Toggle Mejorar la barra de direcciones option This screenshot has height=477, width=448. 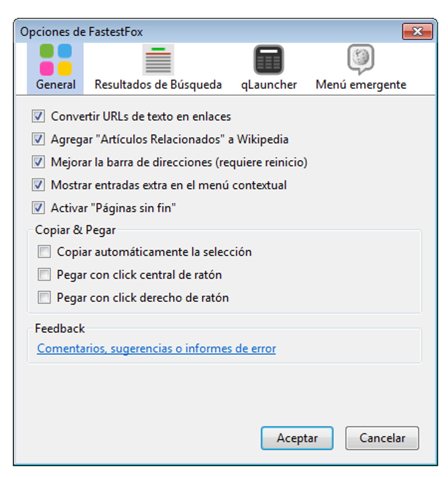(39, 162)
